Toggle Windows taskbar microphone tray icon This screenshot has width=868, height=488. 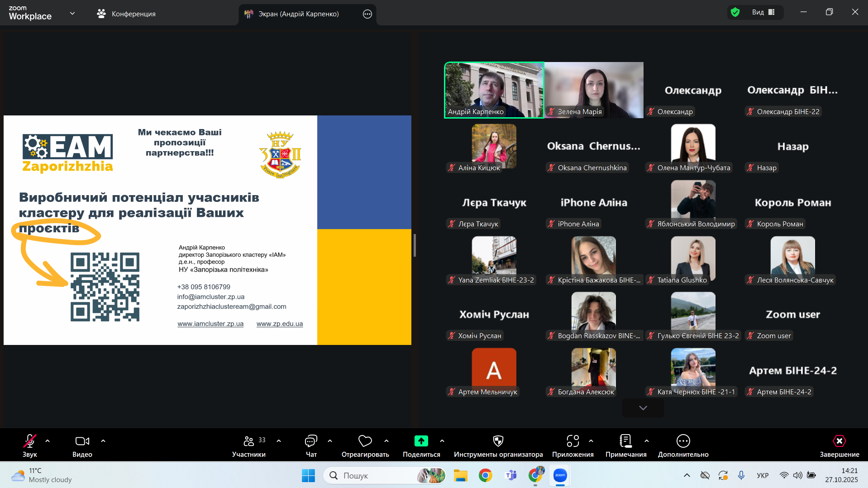(741, 475)
